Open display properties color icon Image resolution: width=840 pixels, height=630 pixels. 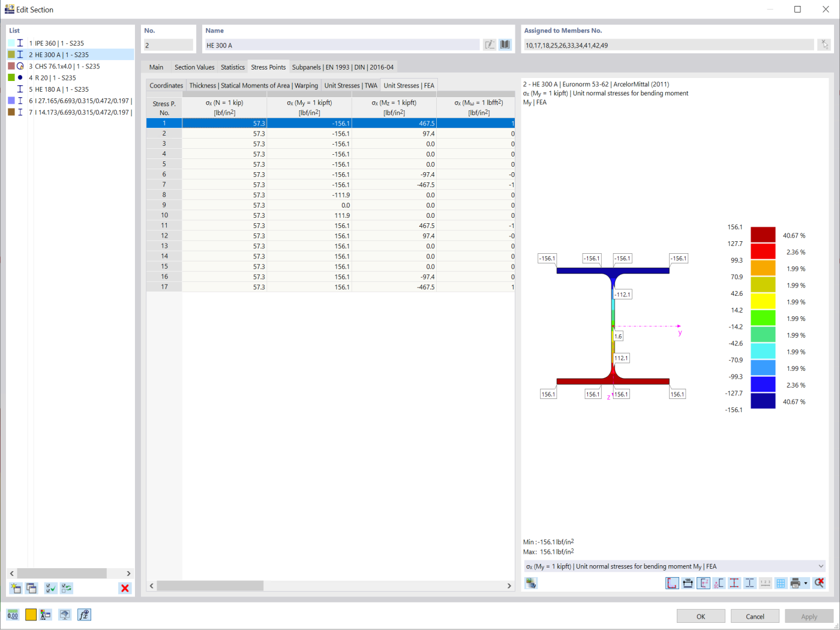tap(46, 614)
